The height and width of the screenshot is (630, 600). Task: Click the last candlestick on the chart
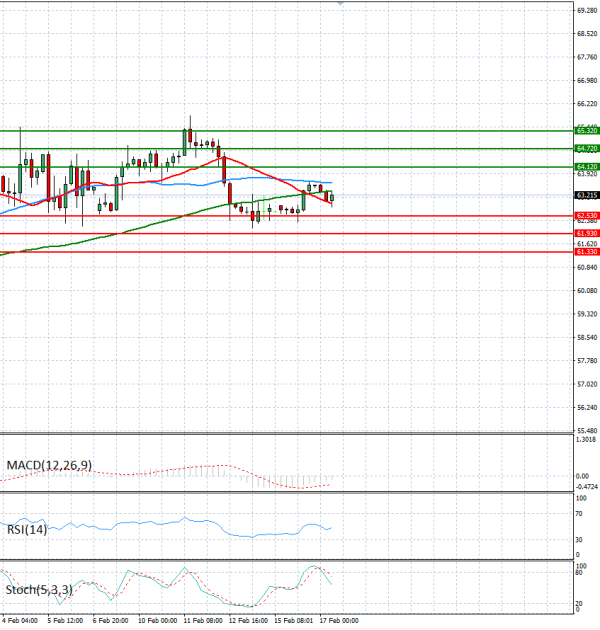click(331, 198)
